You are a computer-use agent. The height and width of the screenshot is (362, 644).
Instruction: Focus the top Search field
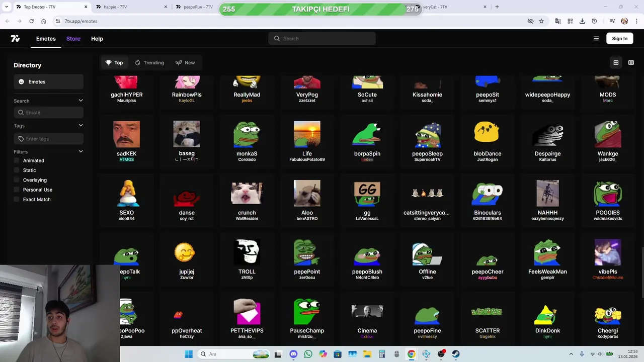tap(322, 39)
